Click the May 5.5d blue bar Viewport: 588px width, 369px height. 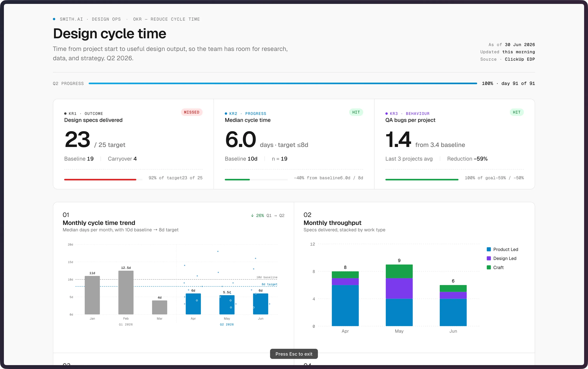(x=227, y=305)
